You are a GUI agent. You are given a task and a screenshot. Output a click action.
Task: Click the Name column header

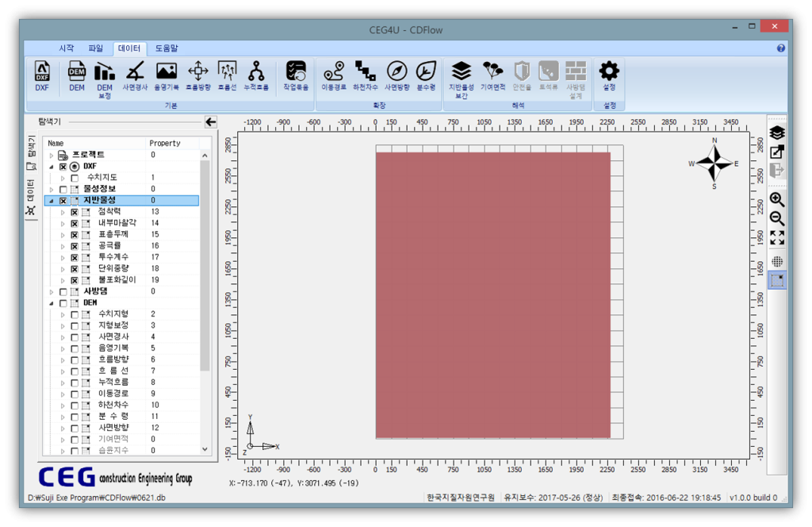coord(95,143)
